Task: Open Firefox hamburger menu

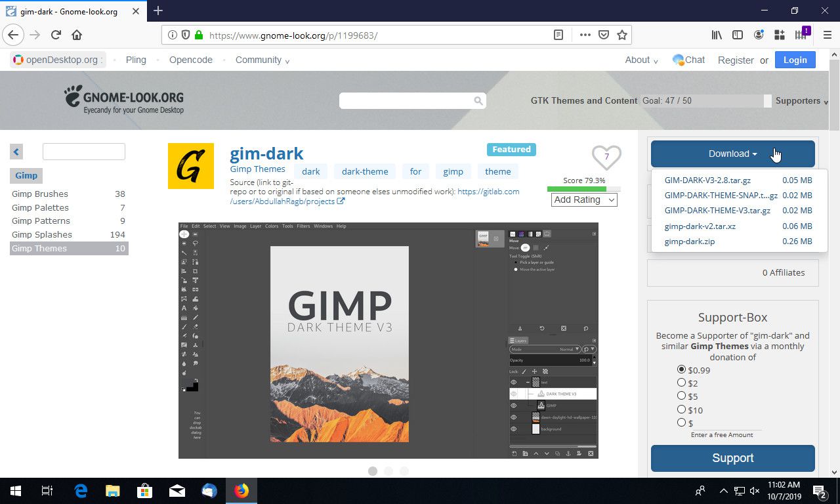Action: point(826,35)
